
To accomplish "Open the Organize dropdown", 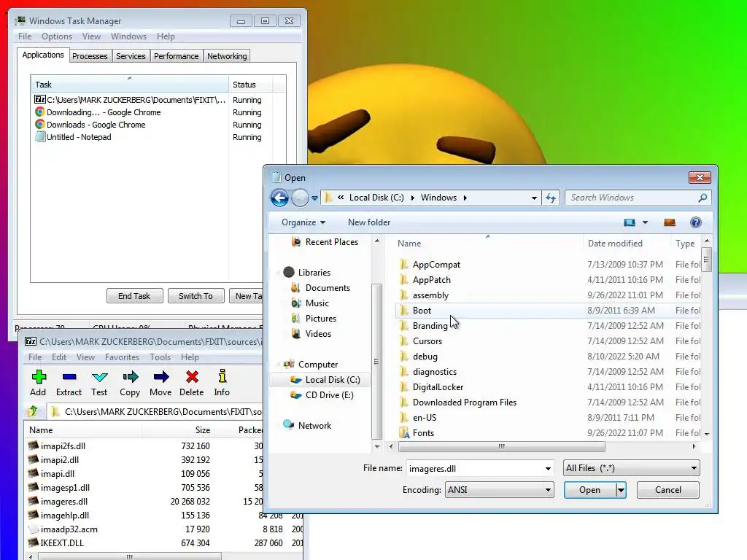I will click(x=303, y=222).
